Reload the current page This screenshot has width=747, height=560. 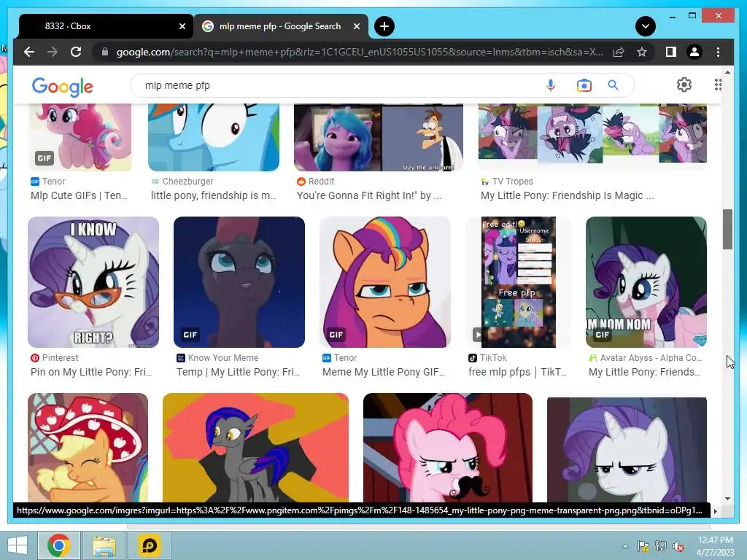click(76, 52)
